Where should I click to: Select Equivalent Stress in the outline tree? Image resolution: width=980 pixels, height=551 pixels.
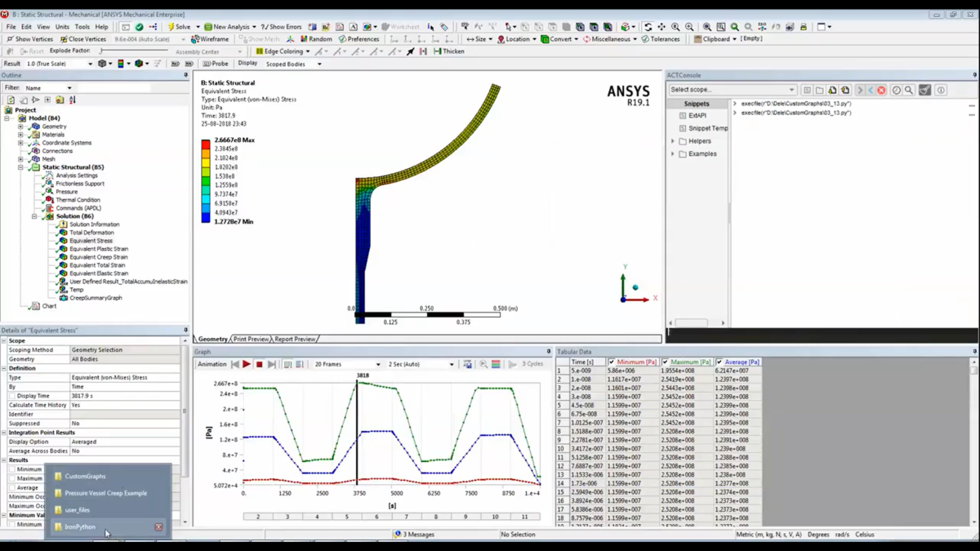91,241
